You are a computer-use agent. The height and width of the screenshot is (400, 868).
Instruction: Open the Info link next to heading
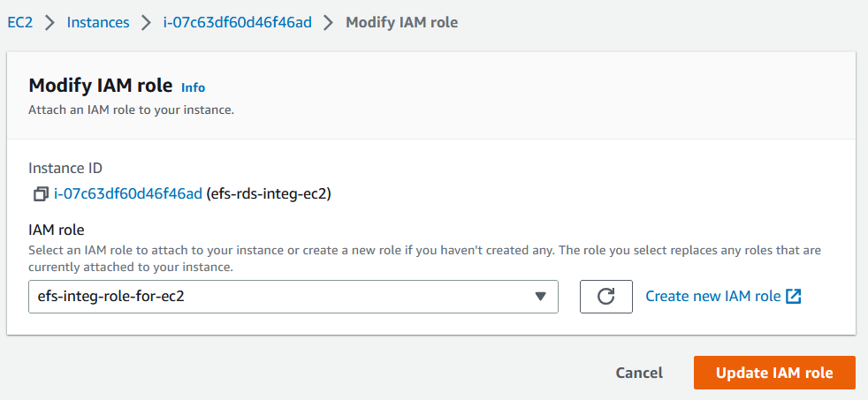[x=193, y=87]
